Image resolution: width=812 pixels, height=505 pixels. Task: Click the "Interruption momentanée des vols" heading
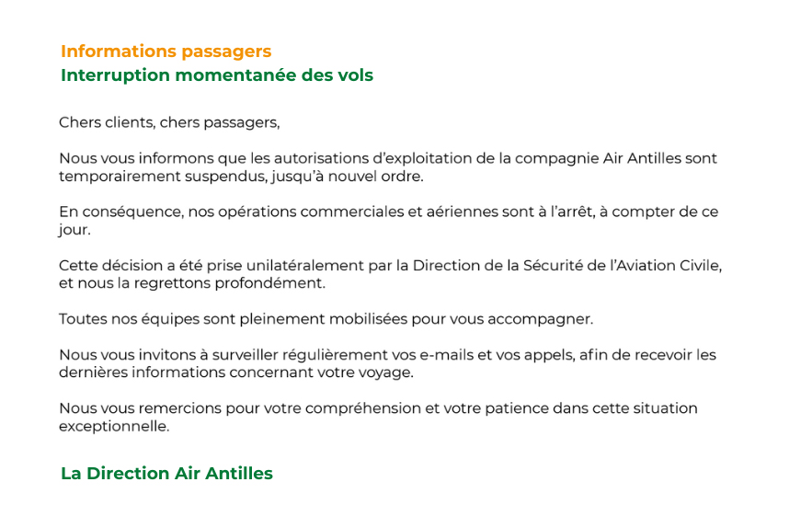(217, 75)
